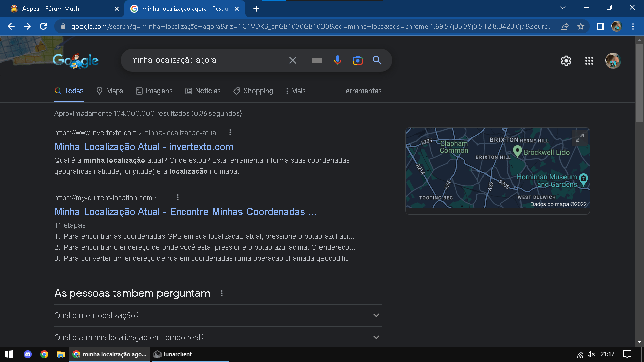The image size is (644, 362).
Task: Start a voice search with the microphone
Action: (x=338, y=60)
